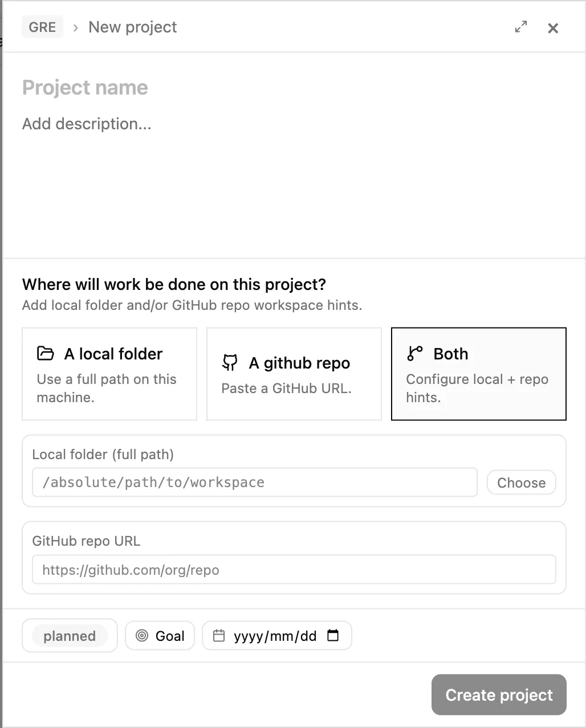The width and height of the screenshot is (586, 728).
Task: Open the date picker via the right calendar icon
Action: pos(334,635)
